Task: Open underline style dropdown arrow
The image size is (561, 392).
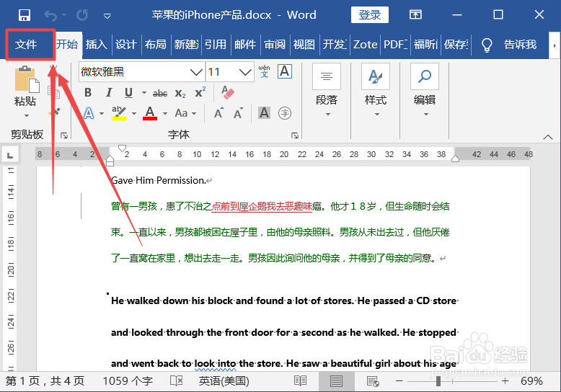Action: 143,93
